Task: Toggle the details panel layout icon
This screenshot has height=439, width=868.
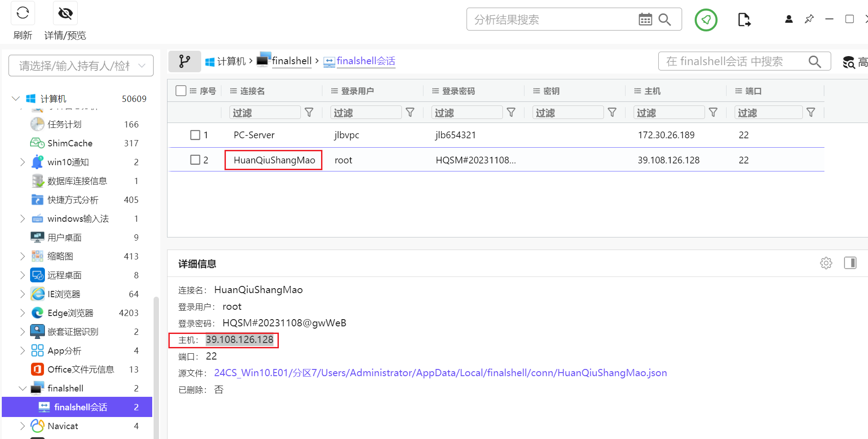Action: tap(850, 263)
